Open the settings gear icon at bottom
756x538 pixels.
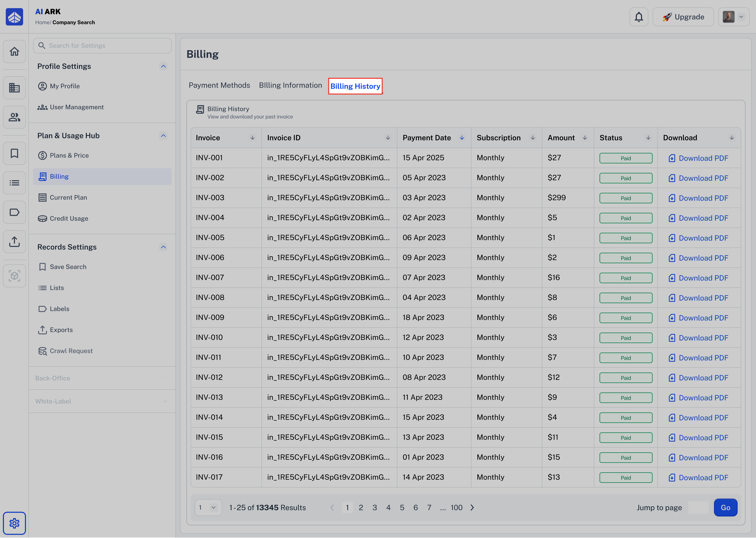coord(14,523)
